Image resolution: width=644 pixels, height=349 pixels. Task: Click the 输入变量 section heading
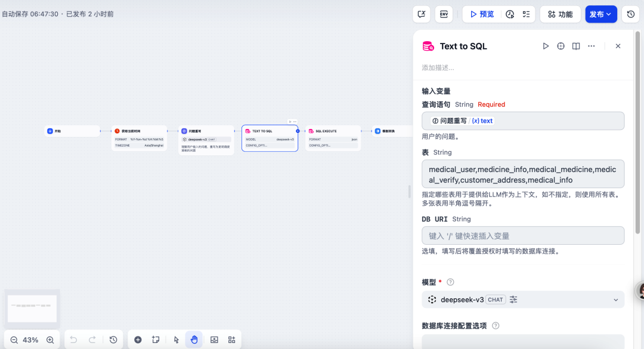click(436, 91)
